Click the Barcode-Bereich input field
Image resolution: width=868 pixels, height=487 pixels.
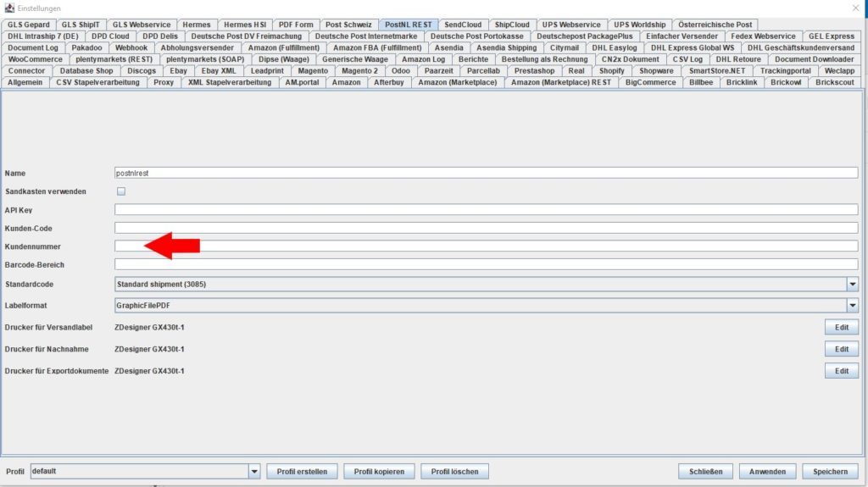(486, 264)
